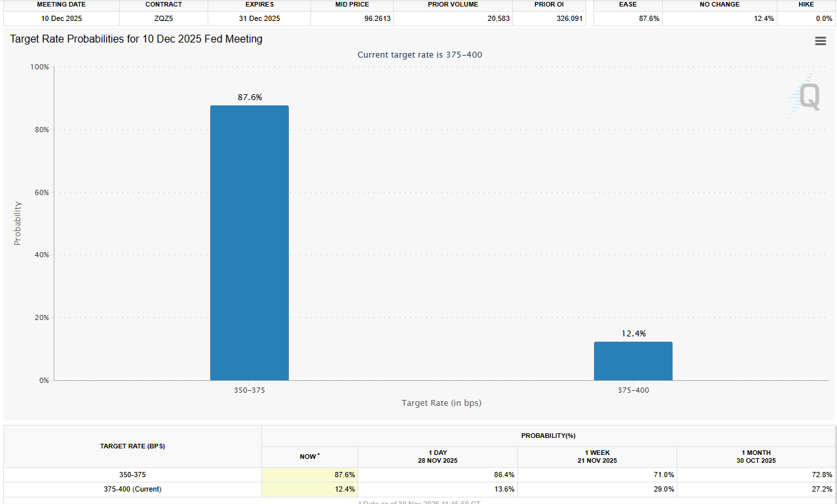The height and width of the screenshot is (504, 837).
Task: Click the 350-375 axis label
Action: tap(249, 389)
